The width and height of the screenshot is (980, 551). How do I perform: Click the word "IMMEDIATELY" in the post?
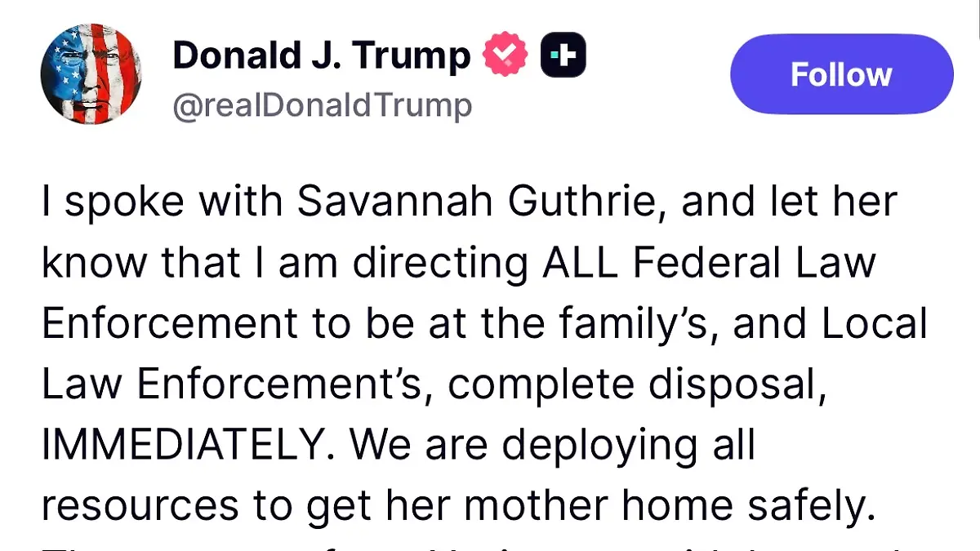point(183,445)
